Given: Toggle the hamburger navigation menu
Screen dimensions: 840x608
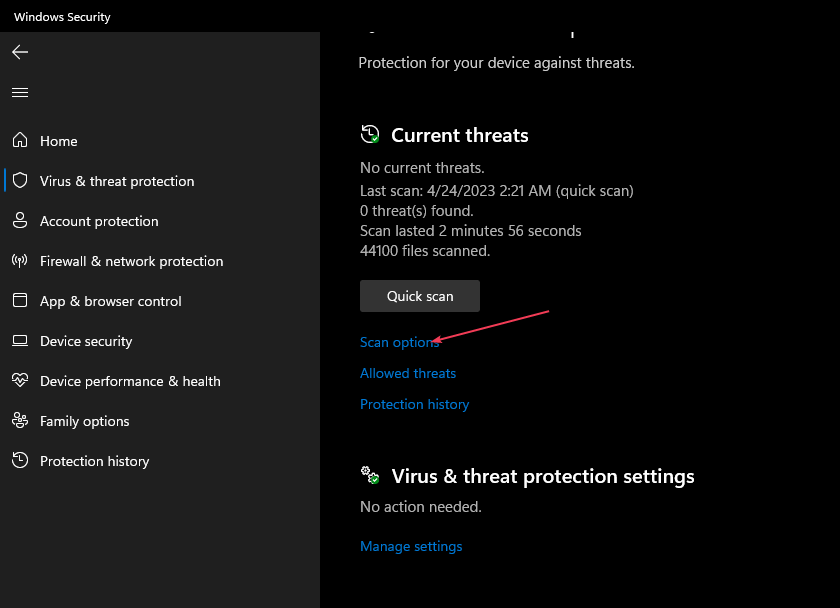Looking at the screenshot, I should pyautogui.click(x=19, y=92).
